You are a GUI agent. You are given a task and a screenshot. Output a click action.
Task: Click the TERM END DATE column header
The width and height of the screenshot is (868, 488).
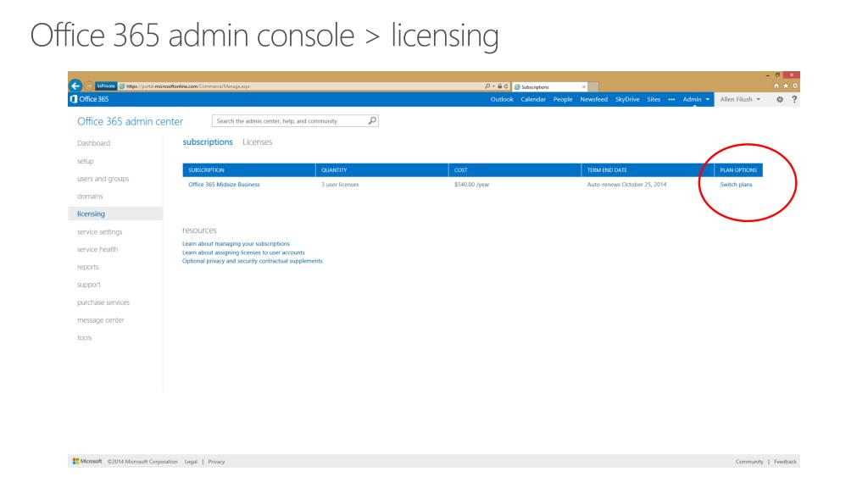pos(648,169)
